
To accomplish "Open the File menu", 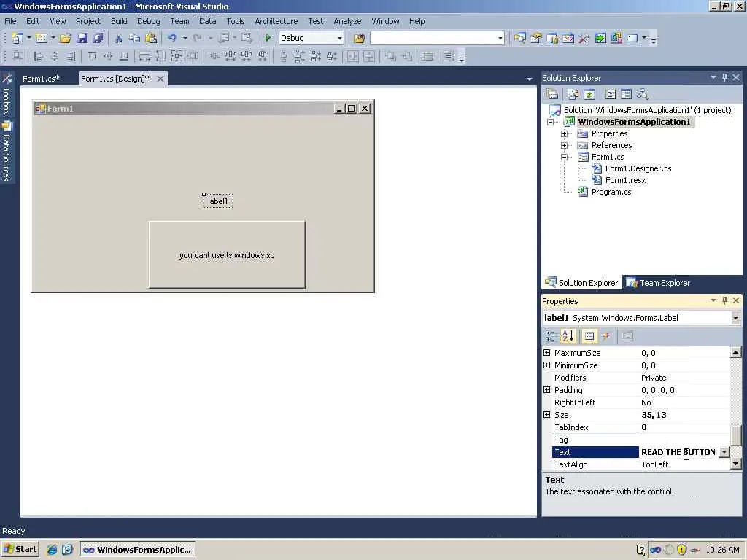I will pos(10,21).
